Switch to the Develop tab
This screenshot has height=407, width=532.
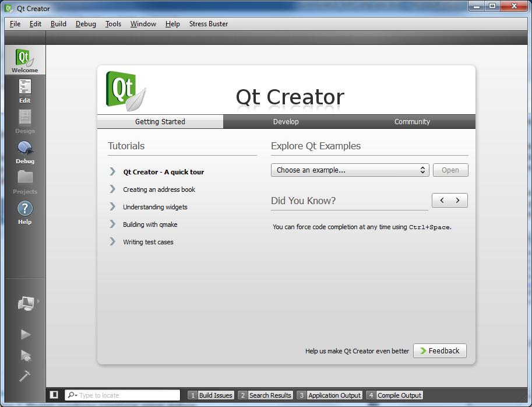click(x=286, y=121)
